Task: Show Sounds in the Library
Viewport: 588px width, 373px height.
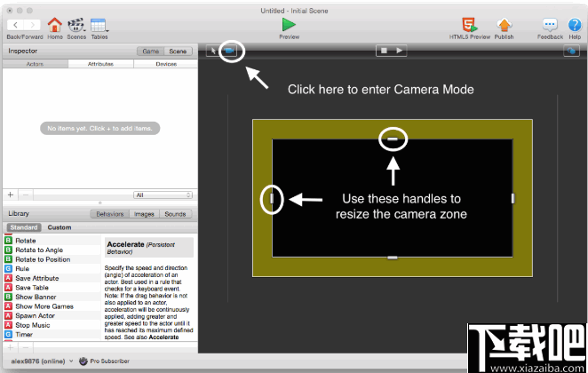Action: click(175, 214)
